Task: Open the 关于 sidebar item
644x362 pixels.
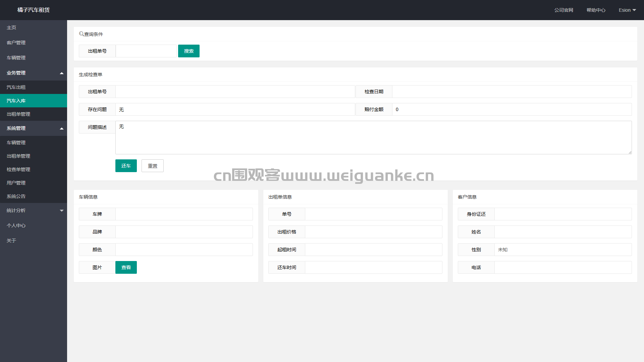Action: coord(34,241)
